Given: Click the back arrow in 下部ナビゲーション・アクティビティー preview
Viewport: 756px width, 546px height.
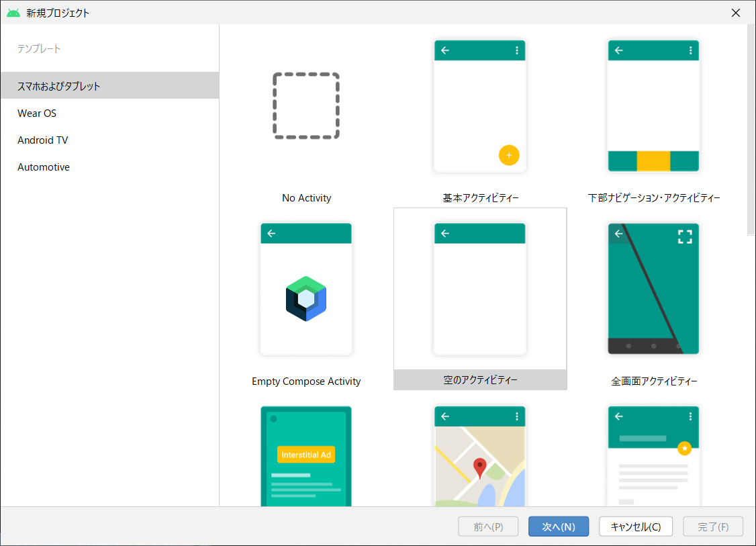Looking at the screenshot, I should pyautogui.click(x=618, y=50).
